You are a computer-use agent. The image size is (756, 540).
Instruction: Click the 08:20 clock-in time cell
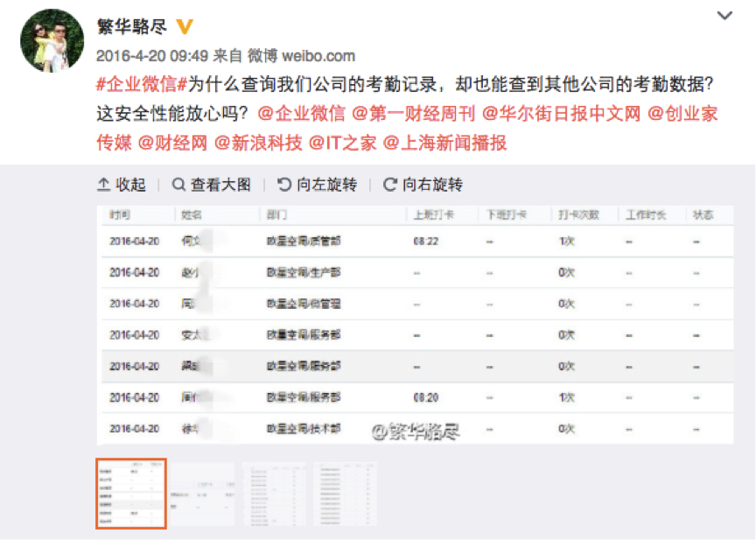426,397
